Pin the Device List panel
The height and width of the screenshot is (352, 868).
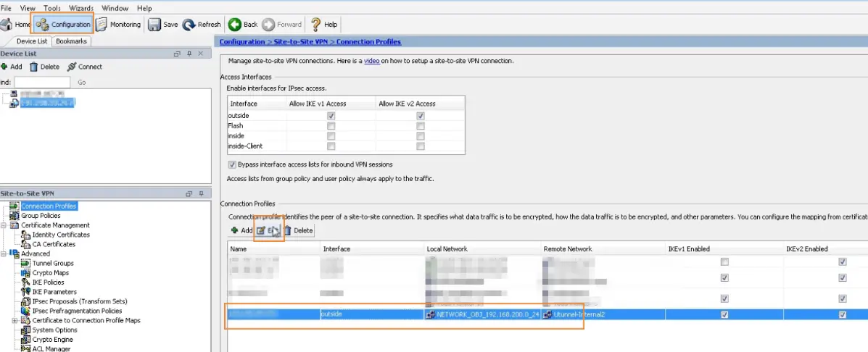[189, 54]
